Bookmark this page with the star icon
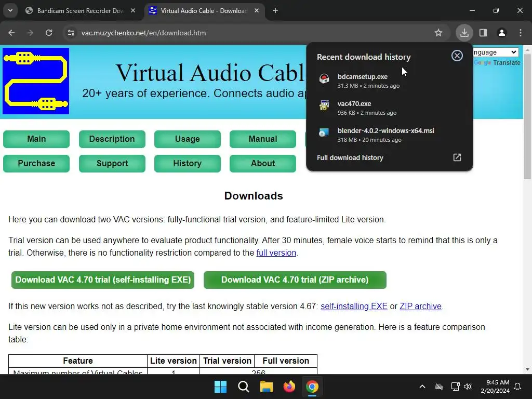The height and width of the screenshot is (399, 532). click(438, 33)
